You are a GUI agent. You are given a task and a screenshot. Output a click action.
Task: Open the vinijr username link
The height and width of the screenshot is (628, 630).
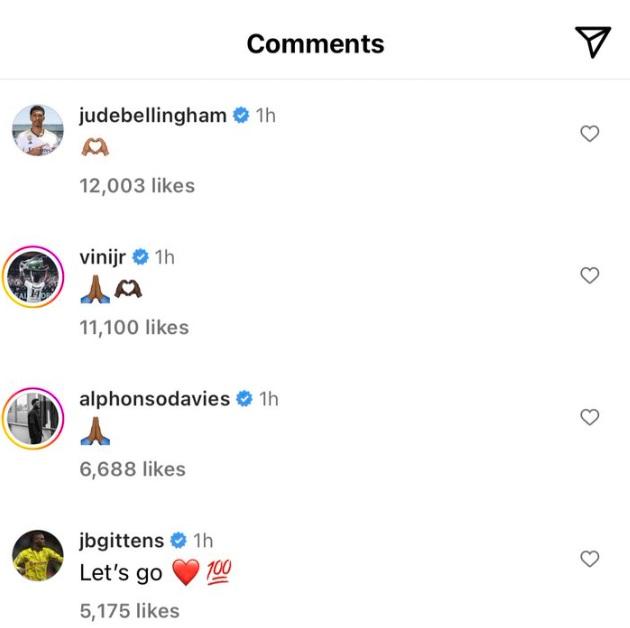[103, 257]
